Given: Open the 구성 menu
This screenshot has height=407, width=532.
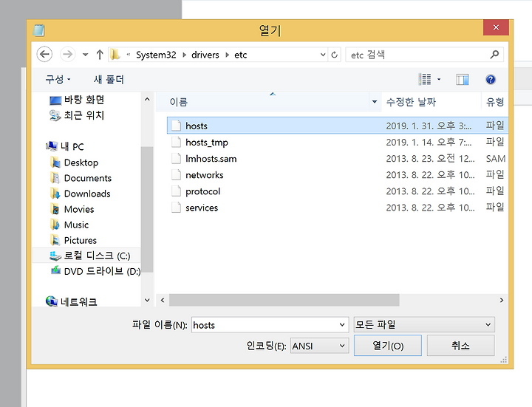Looking at the screenshot, I should coord(58,79).
